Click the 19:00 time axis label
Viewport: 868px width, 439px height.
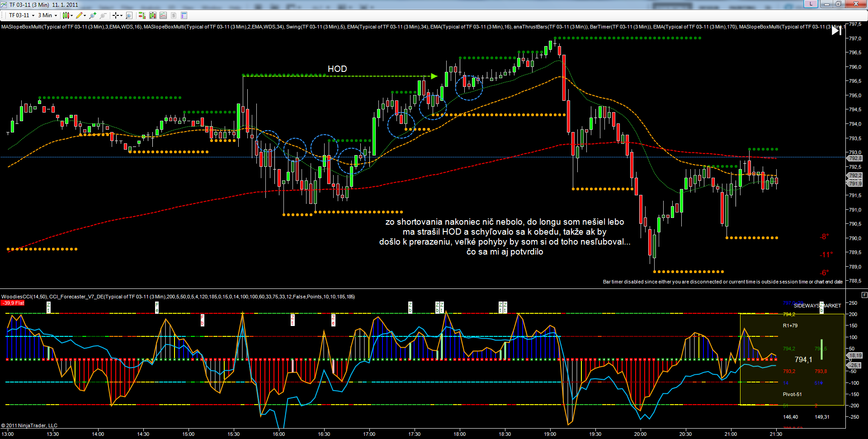550,434
